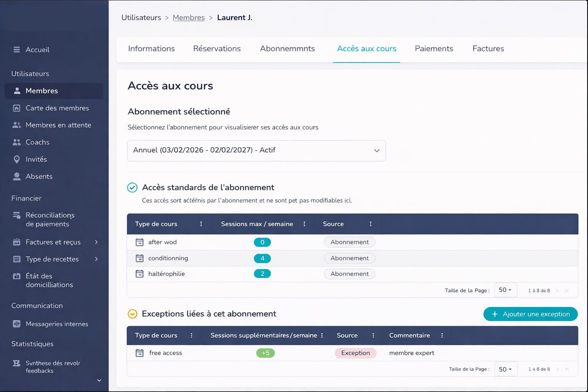Screen dimensions: 588x392
Task: Click the Type de recettes icon
Action: (x=16, y=259)
